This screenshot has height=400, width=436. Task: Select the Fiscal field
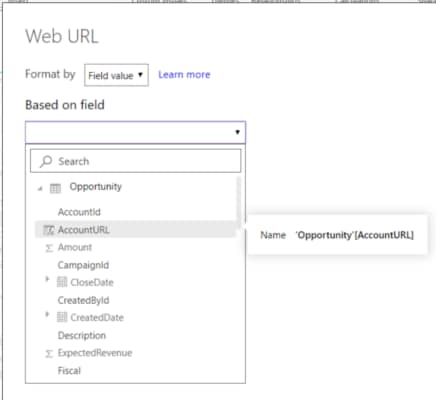69,371
